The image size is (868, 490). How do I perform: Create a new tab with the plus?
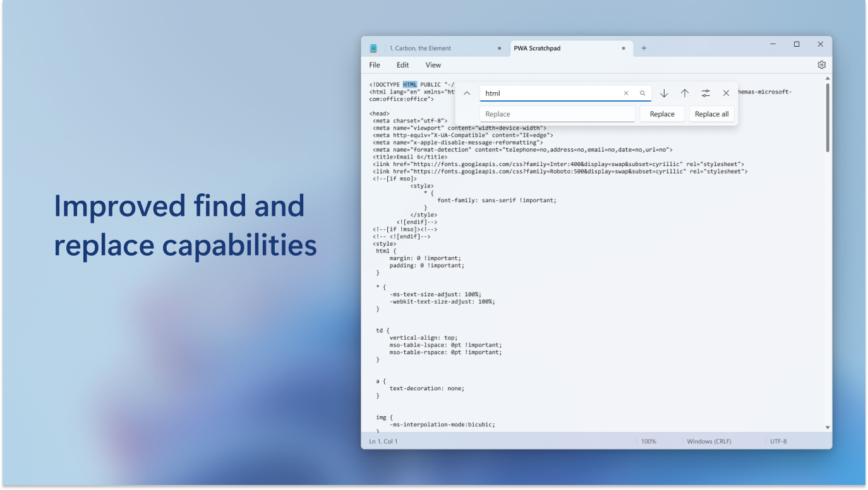point(644,48)
